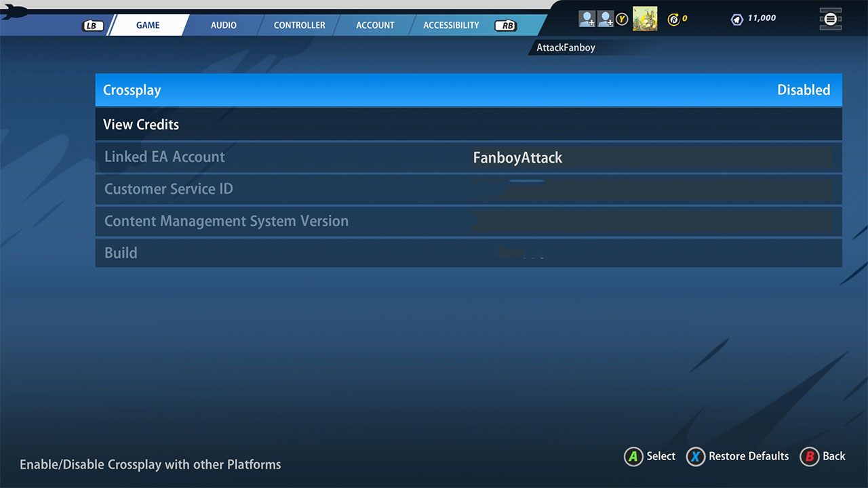
Task: Click the Restore Defaults label
Action: pyautogui.click(x=749, y=456)
